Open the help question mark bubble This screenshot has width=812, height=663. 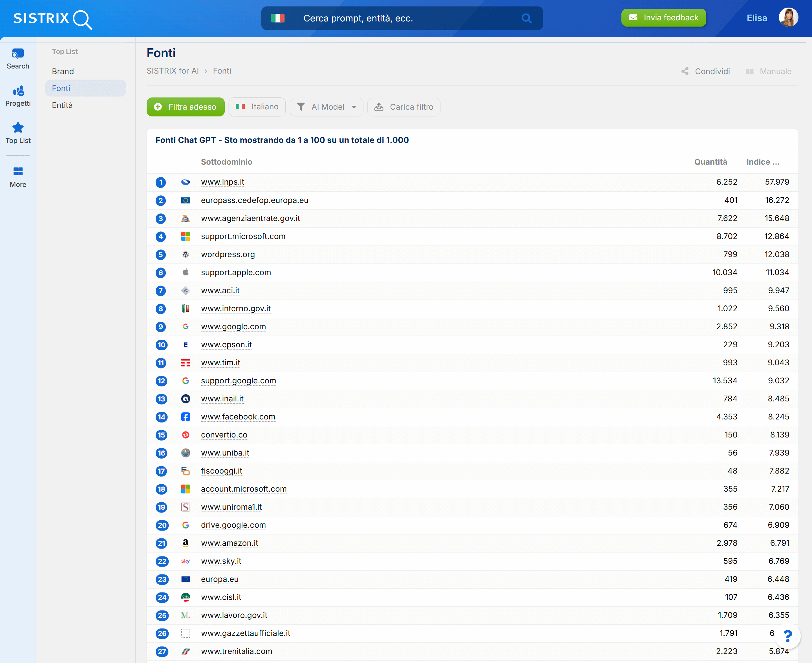tap(787, 636)
